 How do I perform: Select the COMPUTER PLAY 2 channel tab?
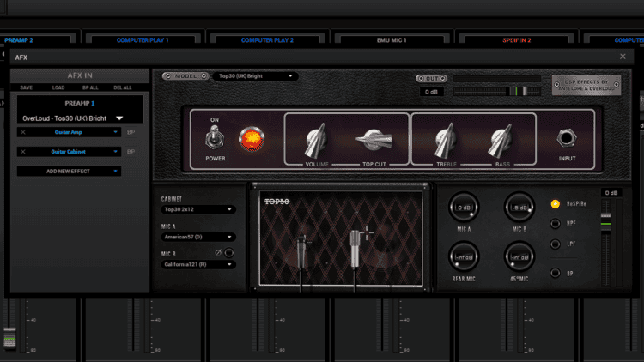tap(267, 40)
